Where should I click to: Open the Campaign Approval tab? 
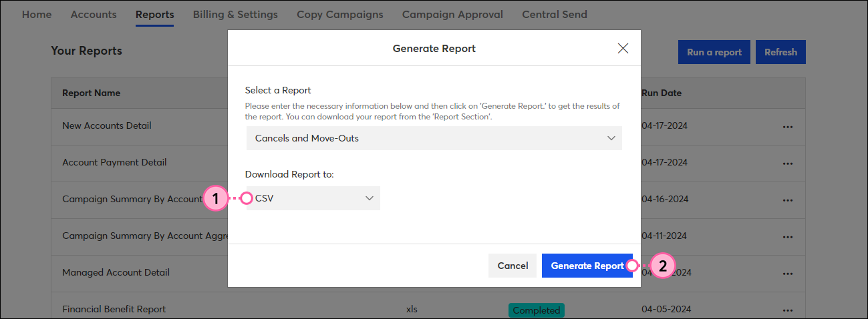tap(452, 14)
